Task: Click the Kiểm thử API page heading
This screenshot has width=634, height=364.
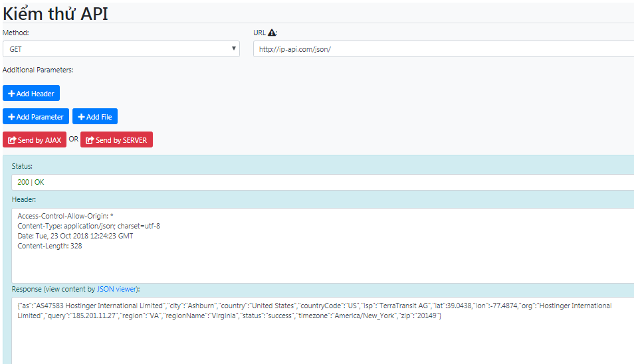Action: coord(55,14)
